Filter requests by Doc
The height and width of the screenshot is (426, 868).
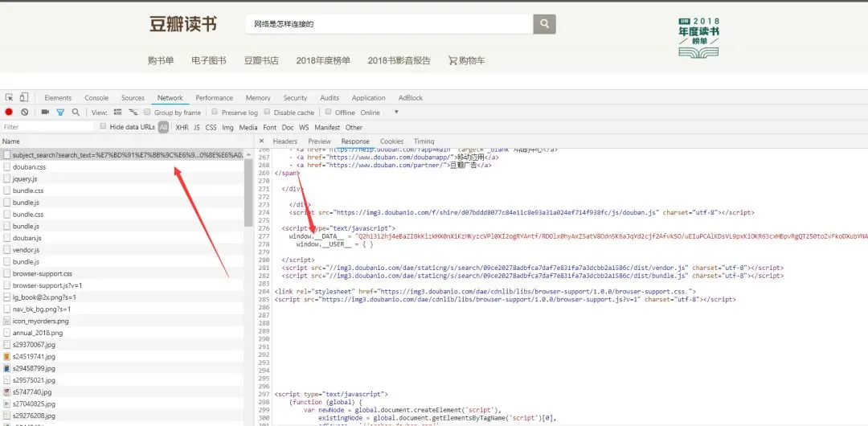pos(288,128)
